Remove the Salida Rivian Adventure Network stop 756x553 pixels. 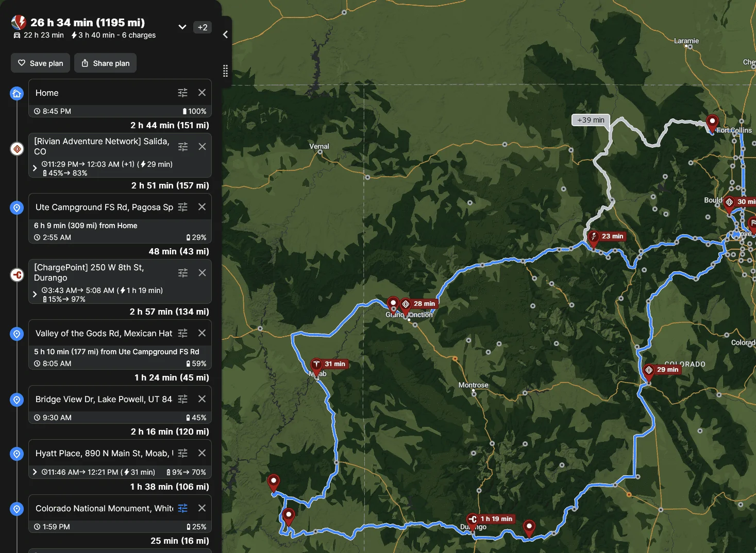click(x=202, y=147)
